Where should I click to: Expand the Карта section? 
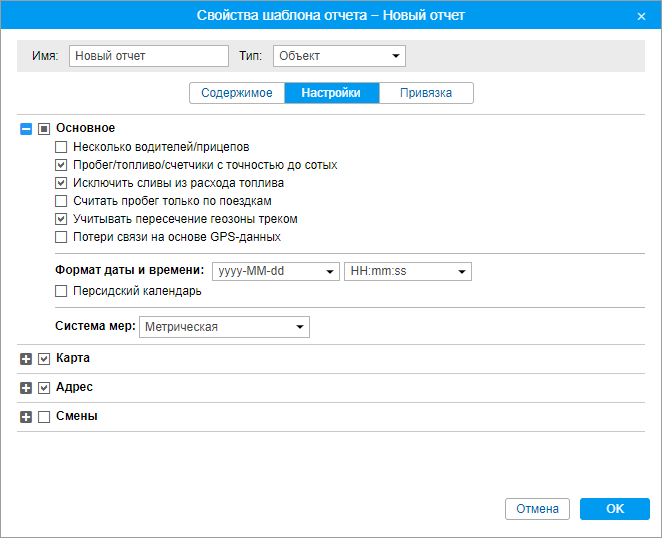coord(26,359)
